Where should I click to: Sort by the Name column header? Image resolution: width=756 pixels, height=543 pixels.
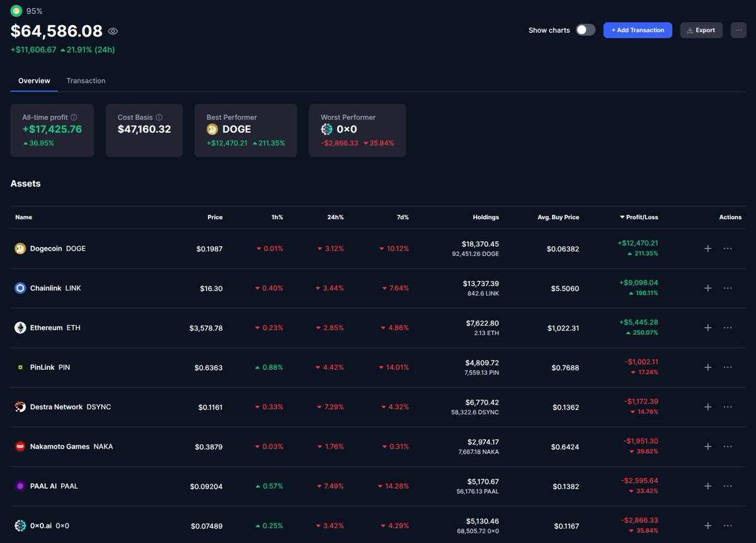pos(23,217)
